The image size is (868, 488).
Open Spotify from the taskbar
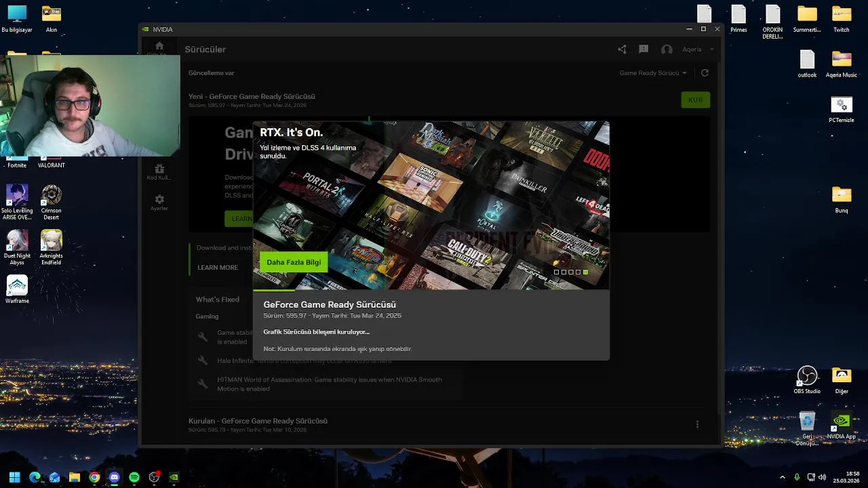(134, 477)
